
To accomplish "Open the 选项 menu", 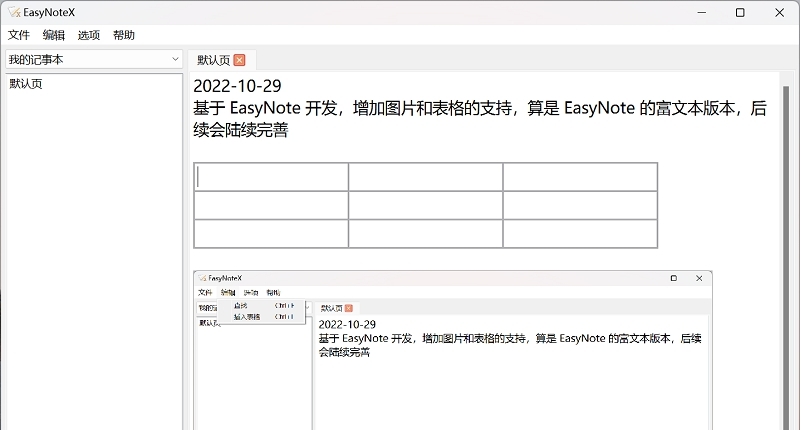I will pyautogui.click(x=89, y=35).
